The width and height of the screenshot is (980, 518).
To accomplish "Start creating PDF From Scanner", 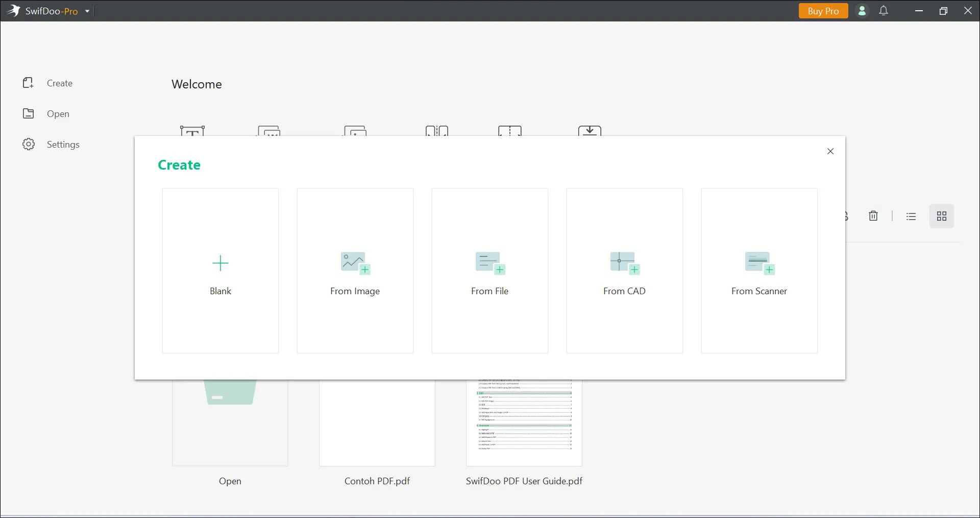I will point(759,271).
